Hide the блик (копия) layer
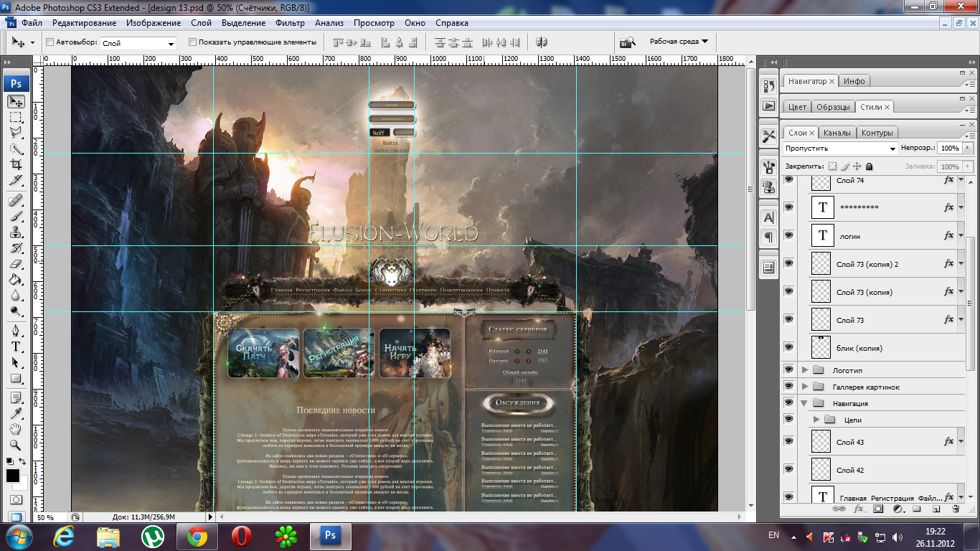 (789, 347)
